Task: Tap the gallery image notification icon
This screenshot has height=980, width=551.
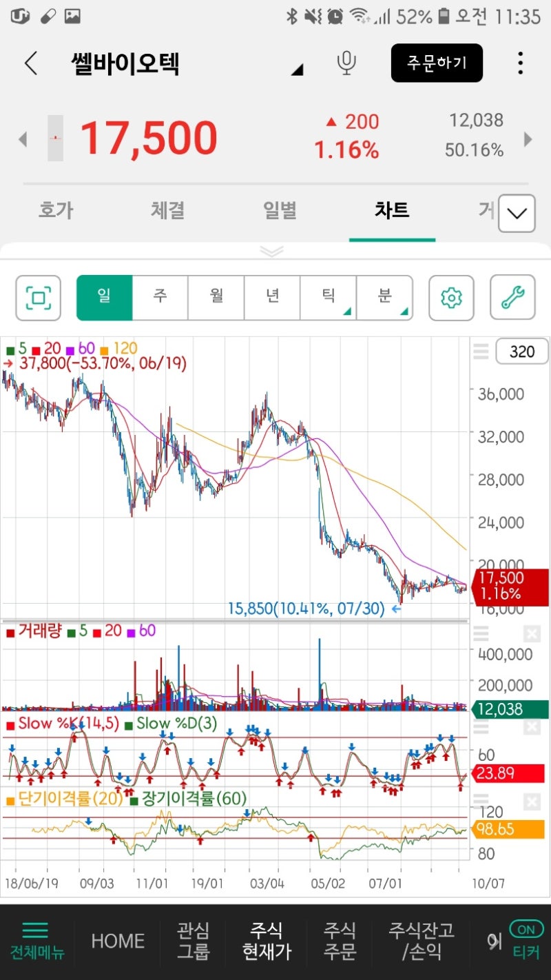Action: pyautogui.click(x=72, y=16)
